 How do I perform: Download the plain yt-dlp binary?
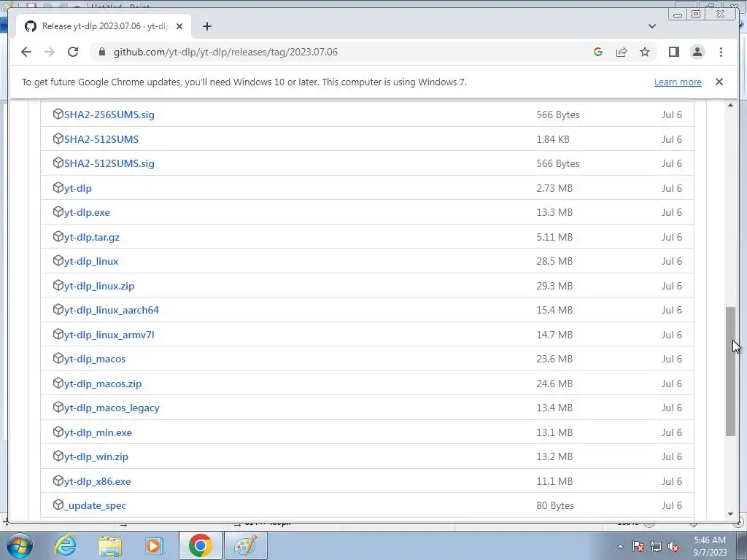point(77,188)
